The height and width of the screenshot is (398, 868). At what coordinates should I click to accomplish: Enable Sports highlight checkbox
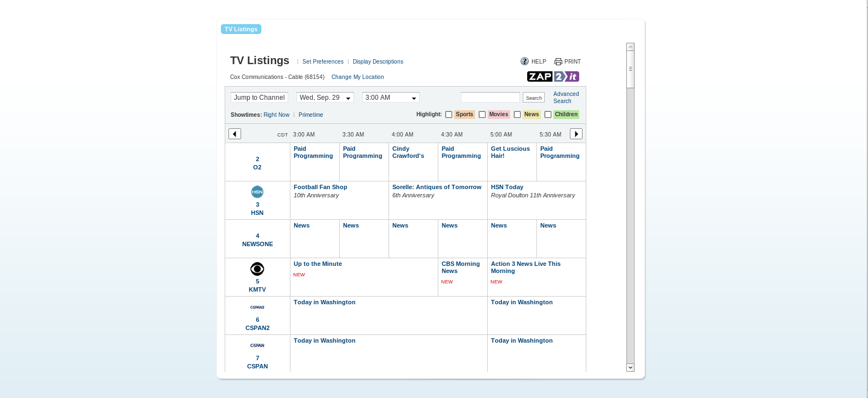pyautogui.click(x=449, y=115)
